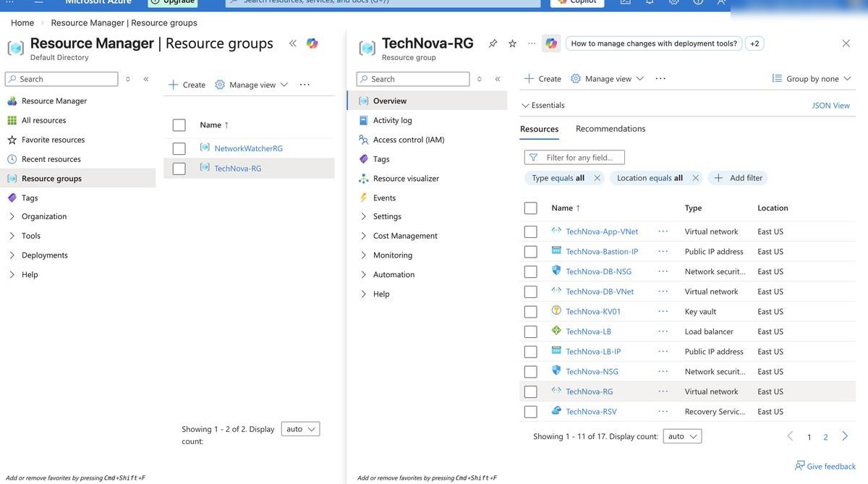The image size is (868, 484).
Task: Click Search box in Resource Manager menu
Action: (x=61, y=79)
